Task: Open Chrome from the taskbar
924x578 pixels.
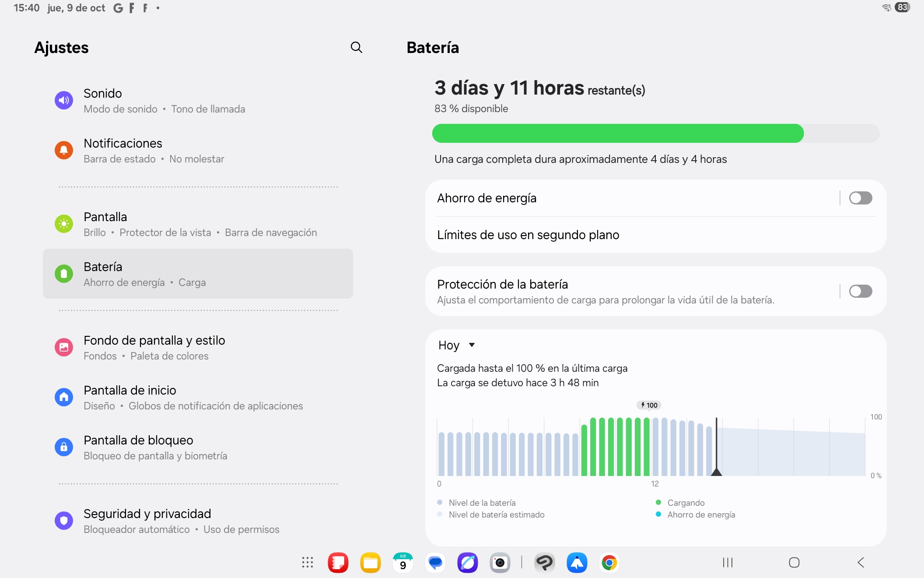Action: pyautogui.click(x=609, y=563)
